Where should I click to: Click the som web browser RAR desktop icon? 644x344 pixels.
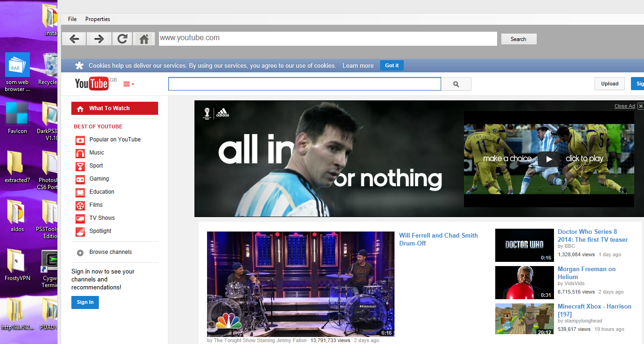click(x=18, y=72)
